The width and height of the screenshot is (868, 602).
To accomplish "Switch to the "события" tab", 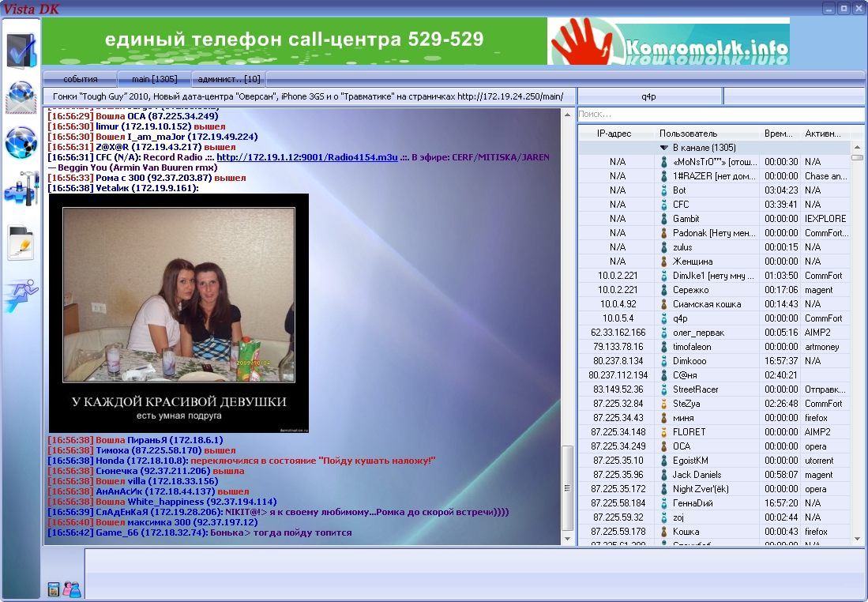I will pyautogui.click(x=80, y=79).
